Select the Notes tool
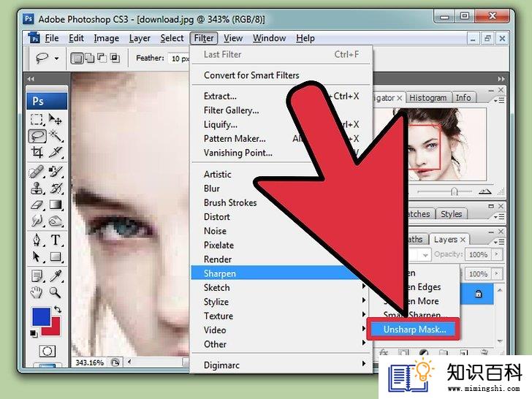This screenshot has width=532, height=399. tap(37, 275)
